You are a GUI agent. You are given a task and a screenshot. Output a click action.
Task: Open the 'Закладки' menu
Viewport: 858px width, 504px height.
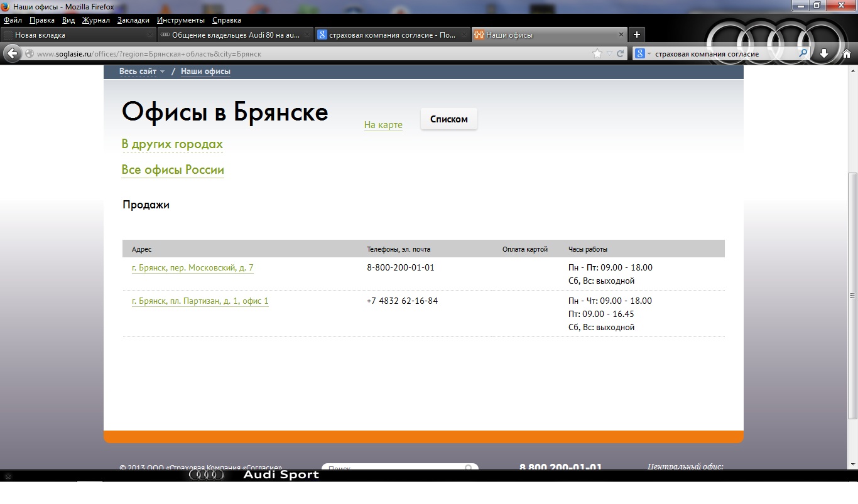tap(133, 20)
